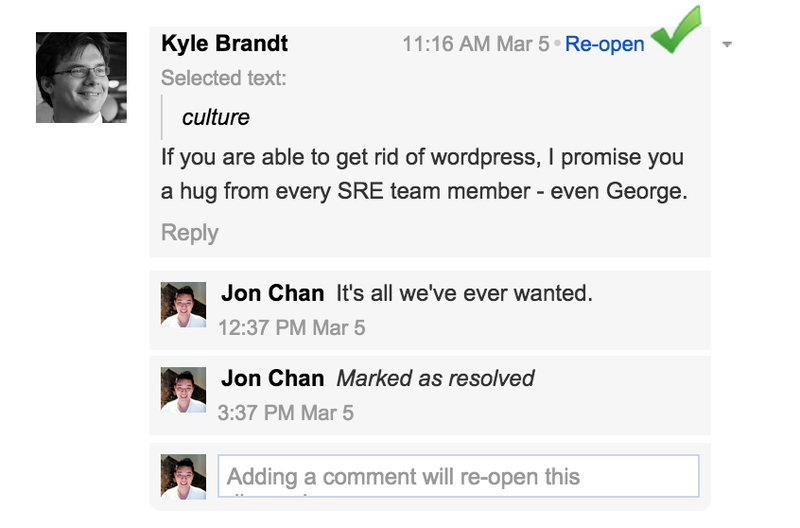Click Reply under Kyle Brandt's comment
This screenshot has width=800, height=528.
(190, 233)
